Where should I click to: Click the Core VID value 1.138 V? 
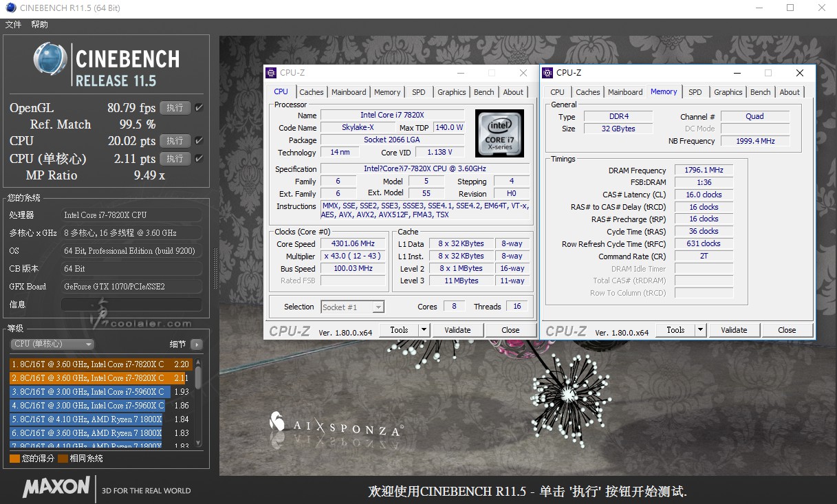[x=439, y=153]
